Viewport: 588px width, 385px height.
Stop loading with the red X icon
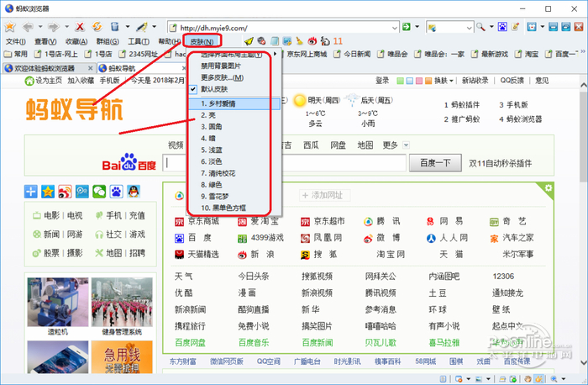(x=80, y=27)
